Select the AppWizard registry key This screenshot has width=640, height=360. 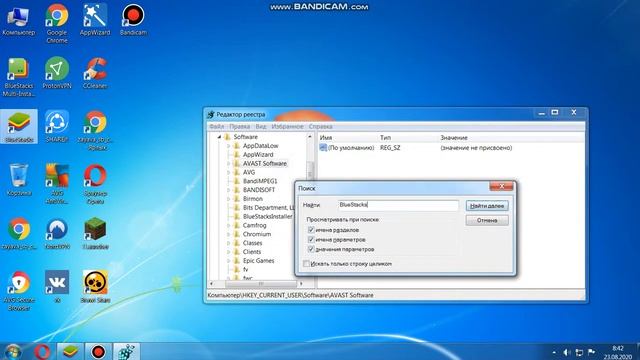point(258,155)
